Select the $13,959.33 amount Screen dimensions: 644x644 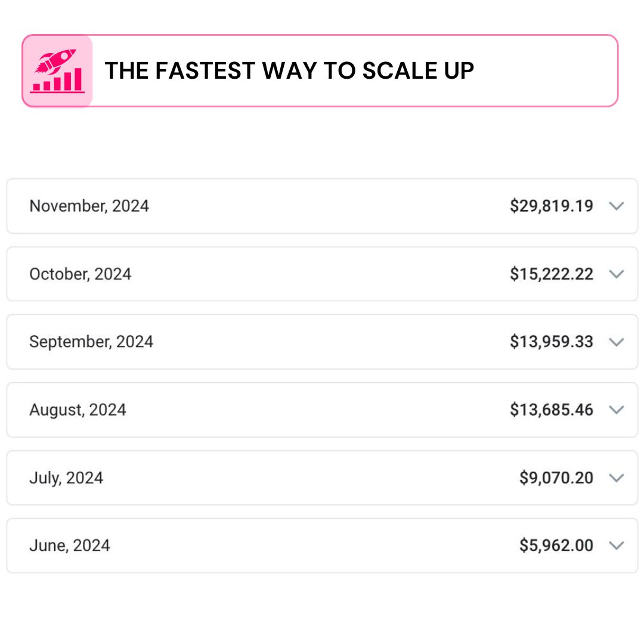[x=552, y=342]
